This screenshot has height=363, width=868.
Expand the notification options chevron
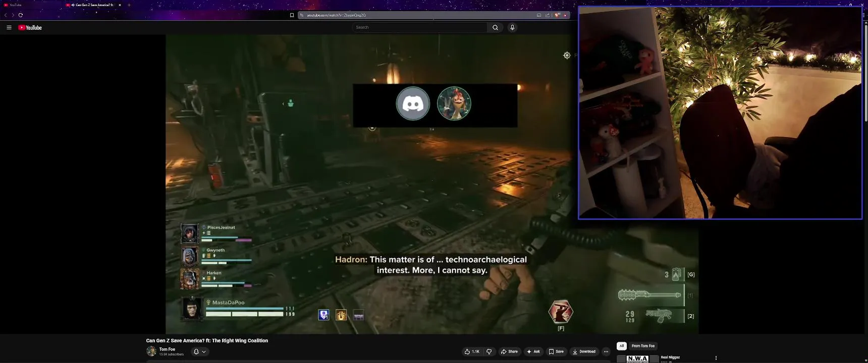(x=204, y=352)
